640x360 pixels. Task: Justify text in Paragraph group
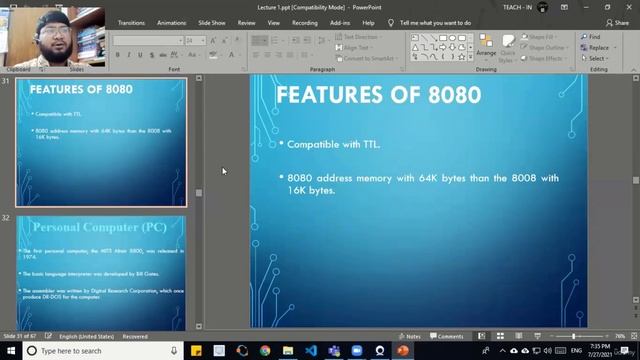(x=290, y=55)
